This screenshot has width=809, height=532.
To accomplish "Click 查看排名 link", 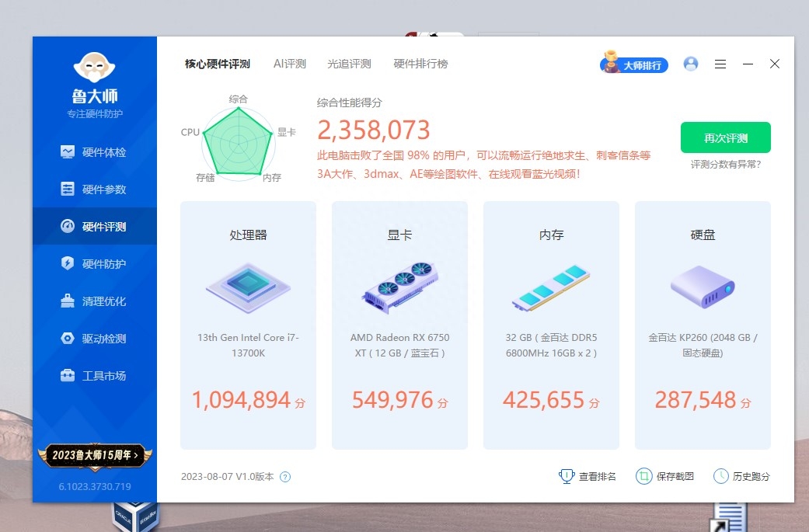I will point(598,476).
